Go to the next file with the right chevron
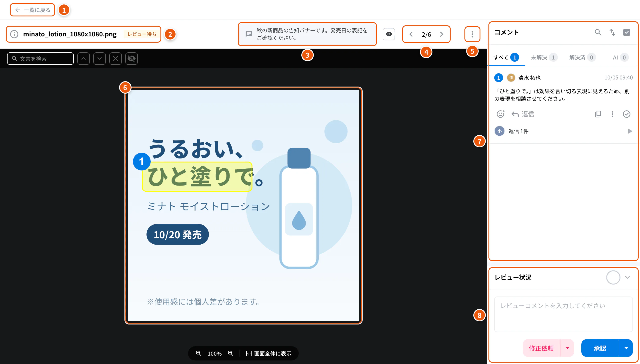Screen dimensions: 640x364 pos(442,34)
